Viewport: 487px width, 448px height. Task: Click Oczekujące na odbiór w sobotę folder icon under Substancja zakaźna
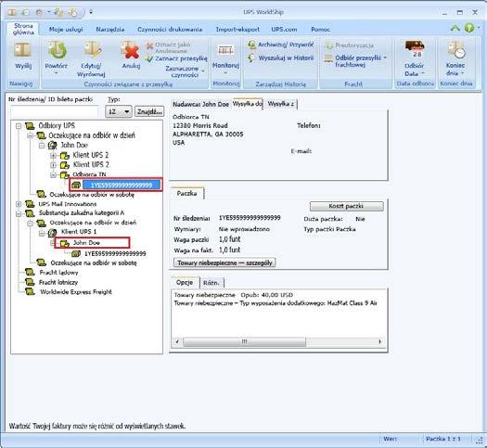coord(41,262)
